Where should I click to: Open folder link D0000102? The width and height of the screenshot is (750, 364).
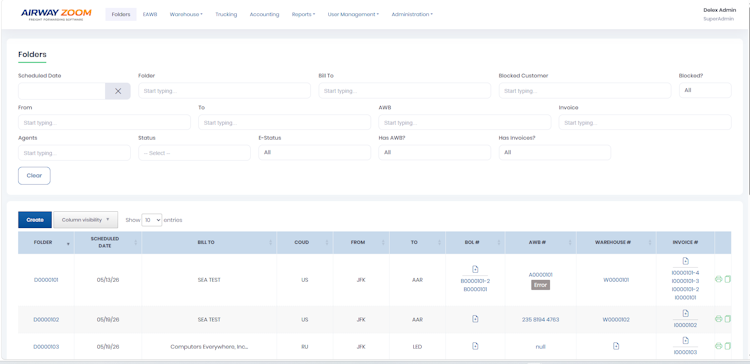(46, 320)
